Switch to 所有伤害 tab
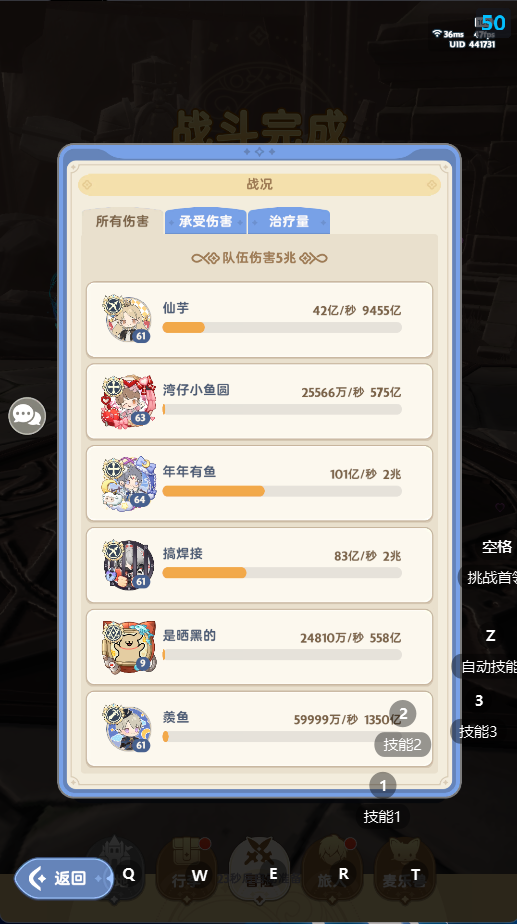This screenshot has width=517, height=924. point(122,222)
